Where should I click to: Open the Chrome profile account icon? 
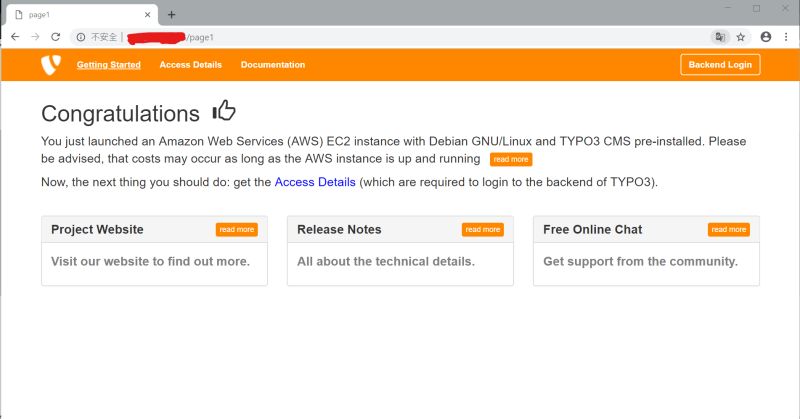coord(766,37)
